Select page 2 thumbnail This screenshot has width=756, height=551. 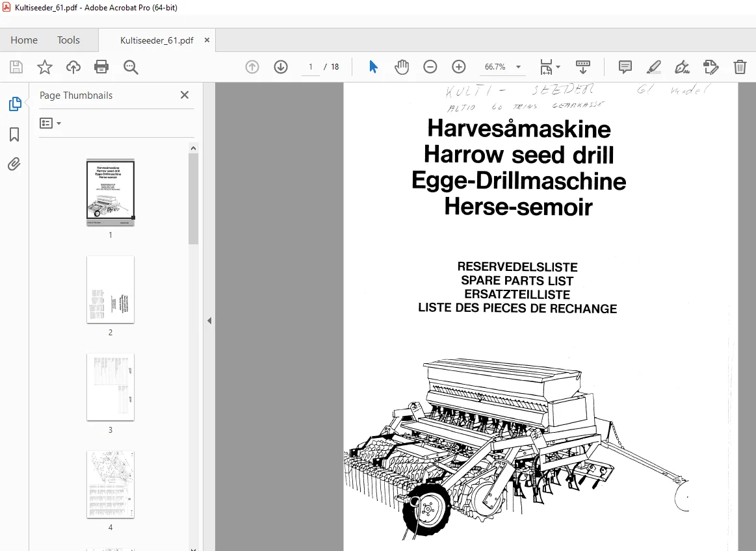111,289
